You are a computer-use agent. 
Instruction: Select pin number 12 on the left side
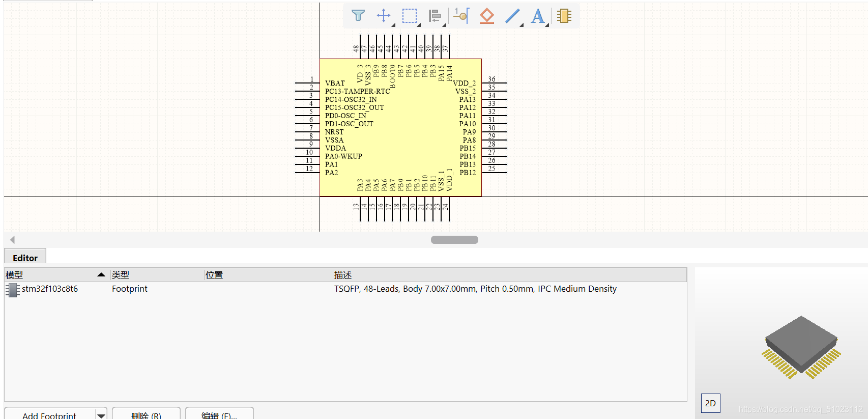coord(309,169)
